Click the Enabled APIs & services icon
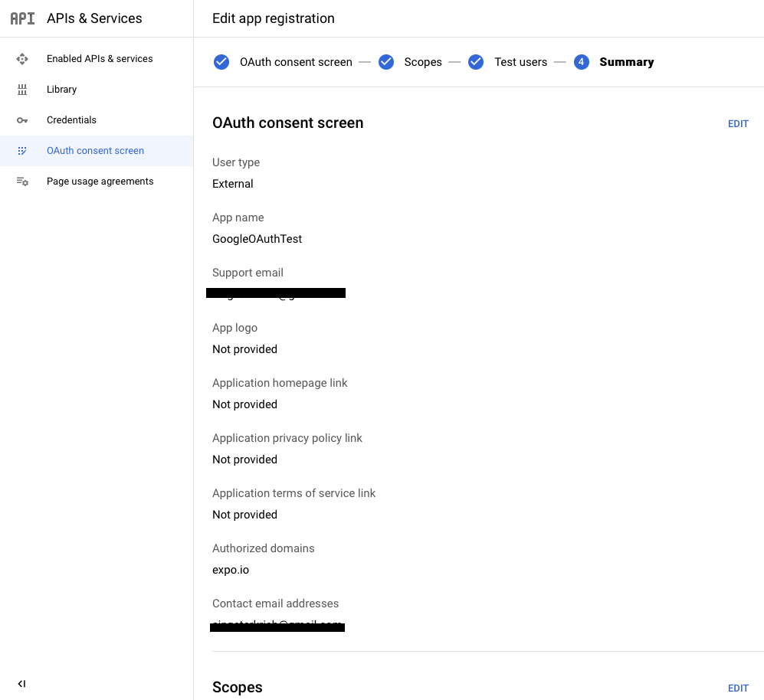This screenshot has height=700, width=764. coord(22,59)
